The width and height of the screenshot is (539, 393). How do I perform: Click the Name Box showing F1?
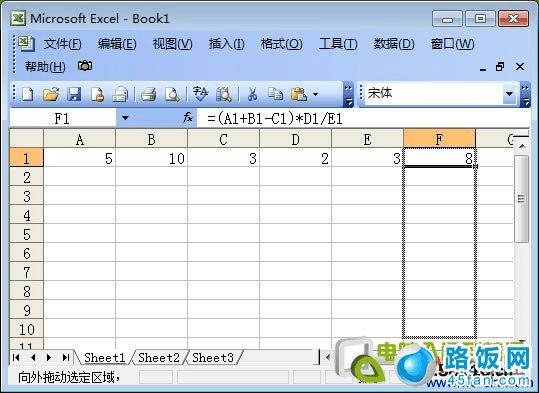coord(63,118)
